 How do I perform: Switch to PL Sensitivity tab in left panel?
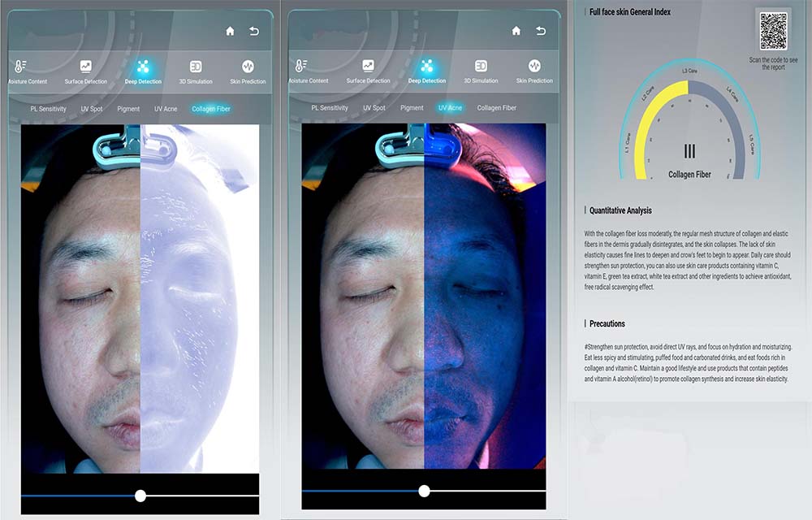(49, 109)
